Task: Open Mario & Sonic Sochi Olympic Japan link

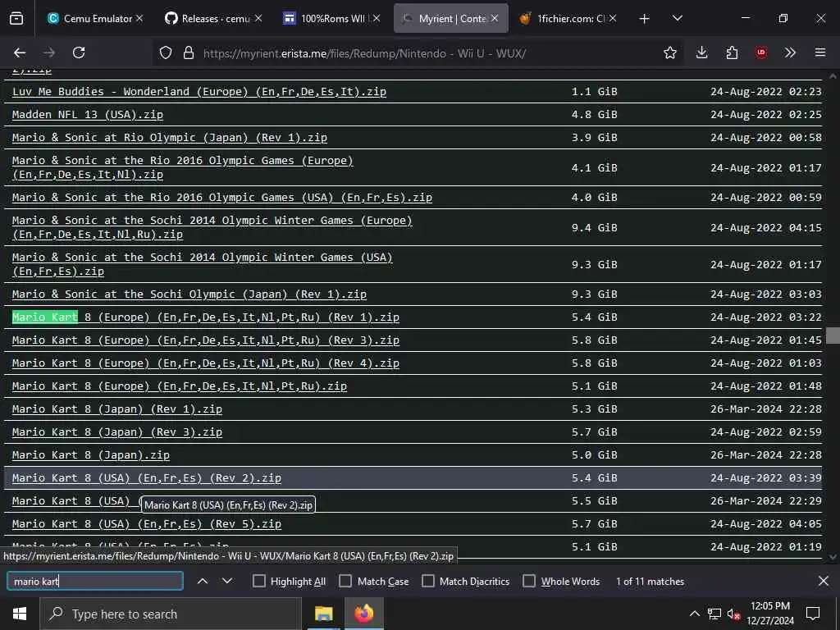Action: tap(189, 294)
